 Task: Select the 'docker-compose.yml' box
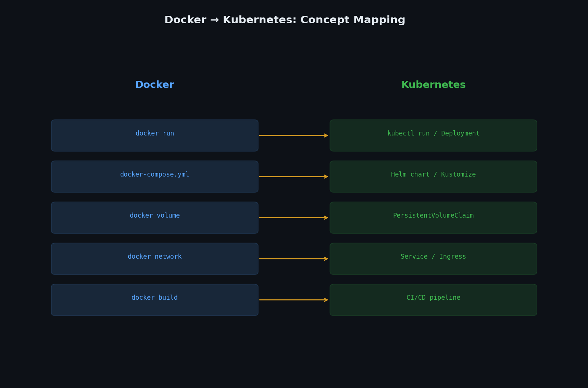coord(155,177)
